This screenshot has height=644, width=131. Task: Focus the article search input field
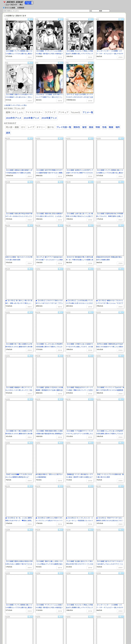46,11
